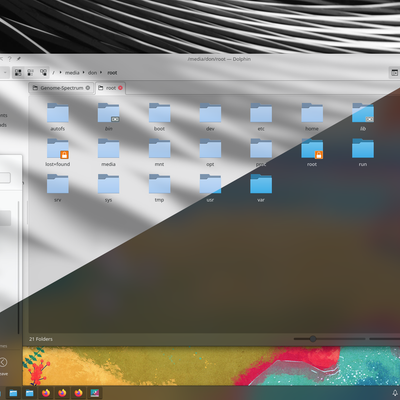Select the tmp folder
This screenshot has height=400, width=400.
pos(159,188)
